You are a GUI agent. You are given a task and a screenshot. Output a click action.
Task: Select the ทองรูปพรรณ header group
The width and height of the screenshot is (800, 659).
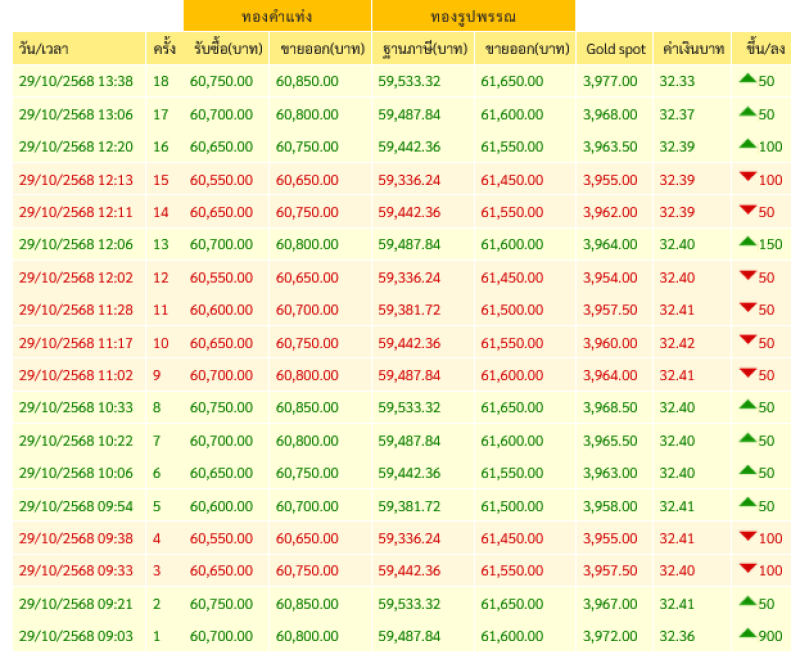473,16
